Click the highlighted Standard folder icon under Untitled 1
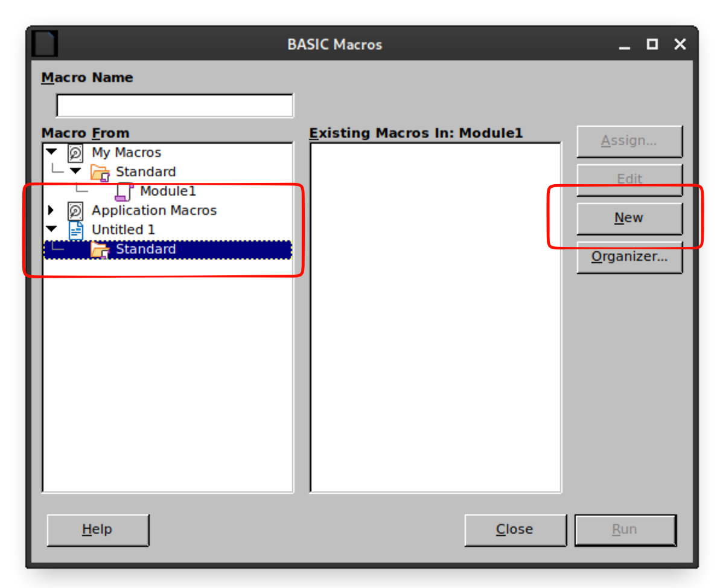This screenshot has width=723, height=588. [100, 250]
